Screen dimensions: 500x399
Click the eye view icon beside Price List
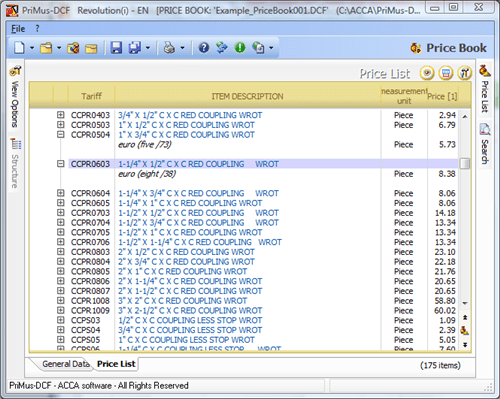tap(427, 73)
